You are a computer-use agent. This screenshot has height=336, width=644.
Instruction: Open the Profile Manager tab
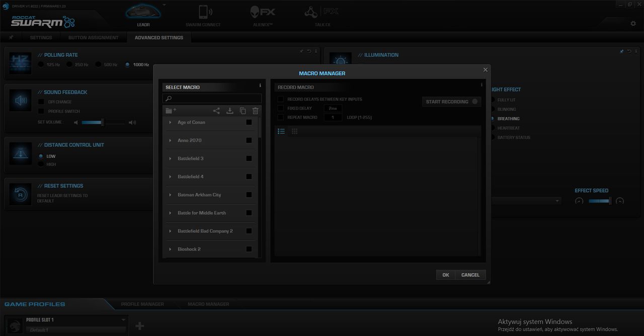pos(142,304)
